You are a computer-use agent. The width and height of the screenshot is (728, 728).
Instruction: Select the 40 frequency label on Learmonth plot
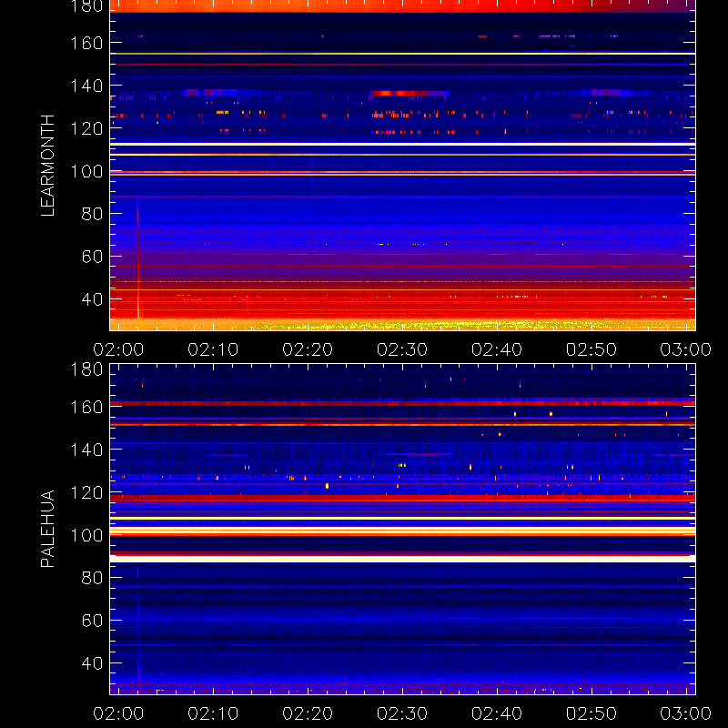[x=92, y=299]
